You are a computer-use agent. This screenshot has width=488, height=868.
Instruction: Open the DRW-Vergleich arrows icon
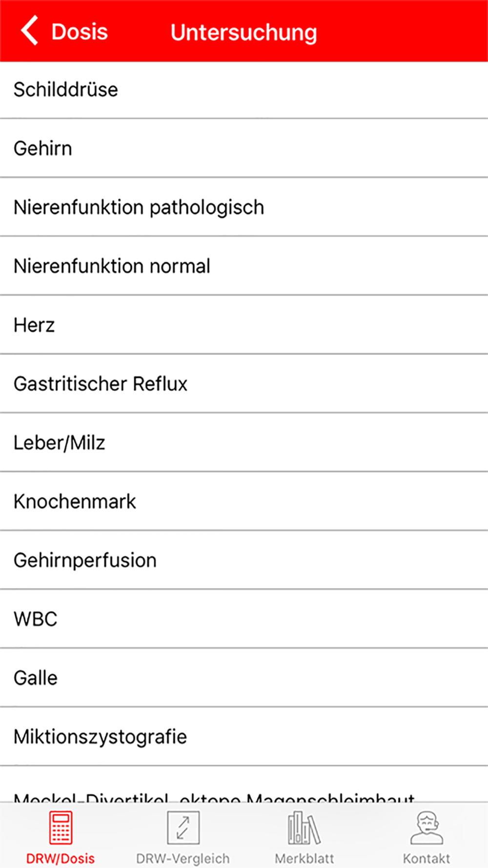pos(183,827)
